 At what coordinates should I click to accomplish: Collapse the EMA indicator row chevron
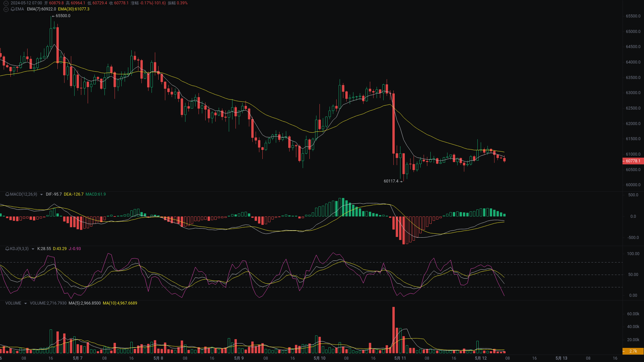pyautogui.click(x=6, y=9)
